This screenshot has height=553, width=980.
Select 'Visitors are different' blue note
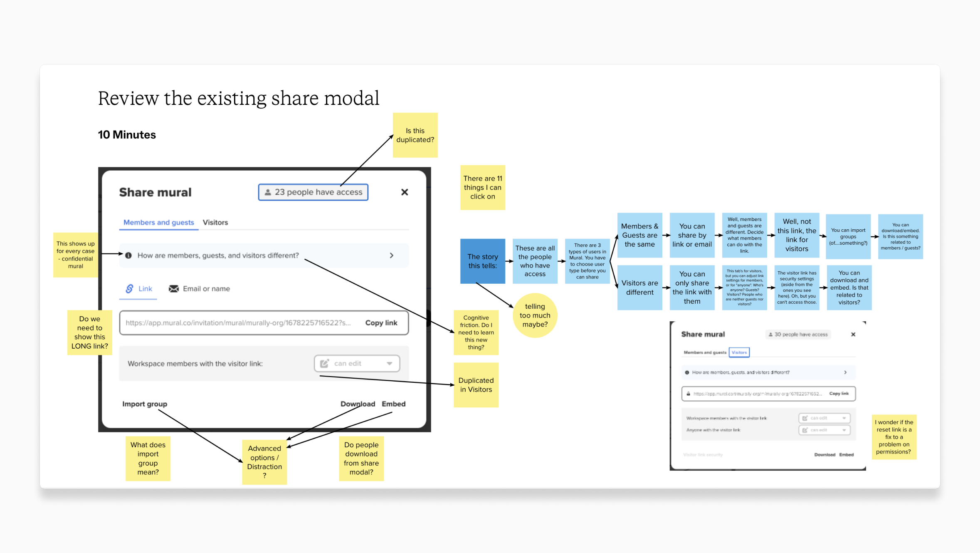coord(640,288)
